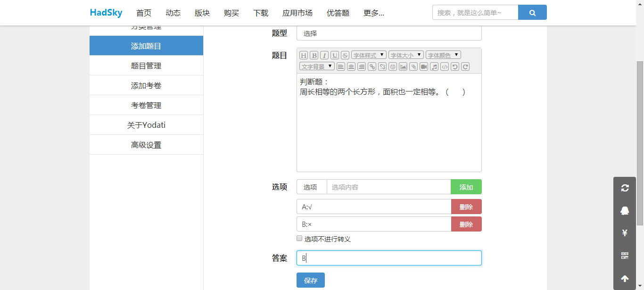Click the undo arrow in the editor toolbar
The image size is (644, 290).
click(x=455, y=66)
